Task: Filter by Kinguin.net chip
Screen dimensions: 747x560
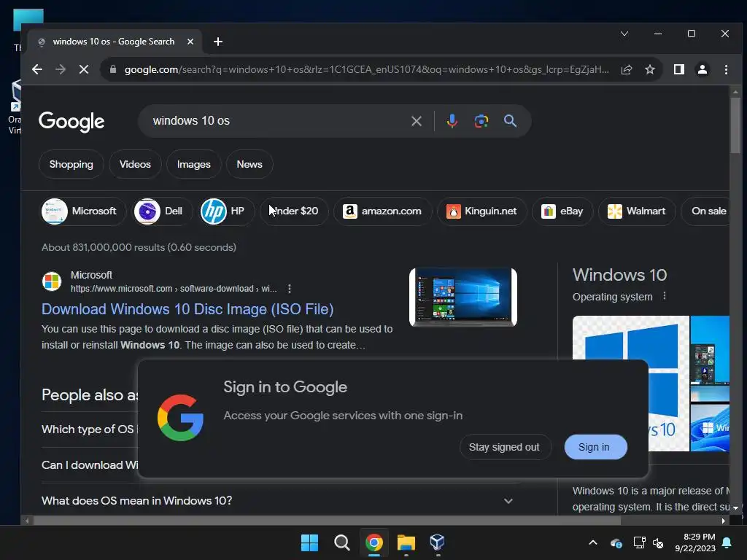Action: (482, 211)
